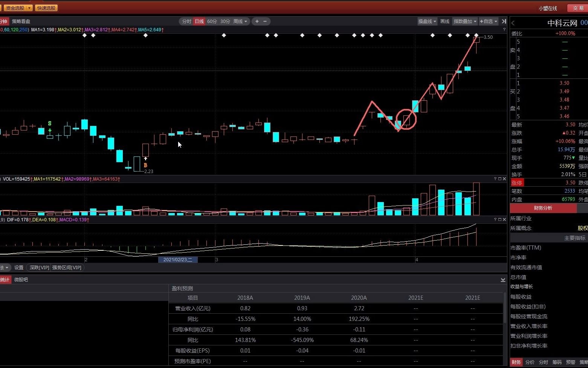Open 操盘线 dropdown
Viewport: 588px width, 368px height.
point(427,21)
